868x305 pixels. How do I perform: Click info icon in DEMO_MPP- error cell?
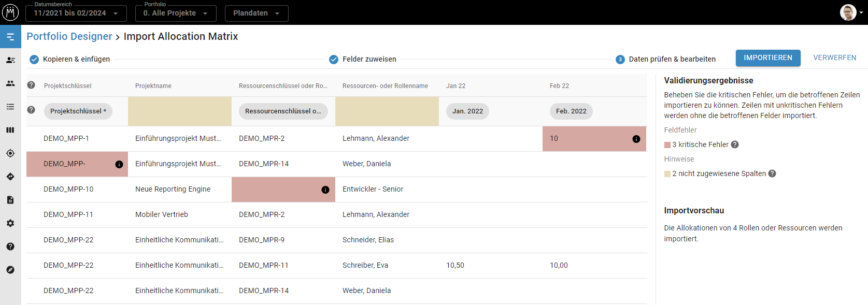coord(119,164)
